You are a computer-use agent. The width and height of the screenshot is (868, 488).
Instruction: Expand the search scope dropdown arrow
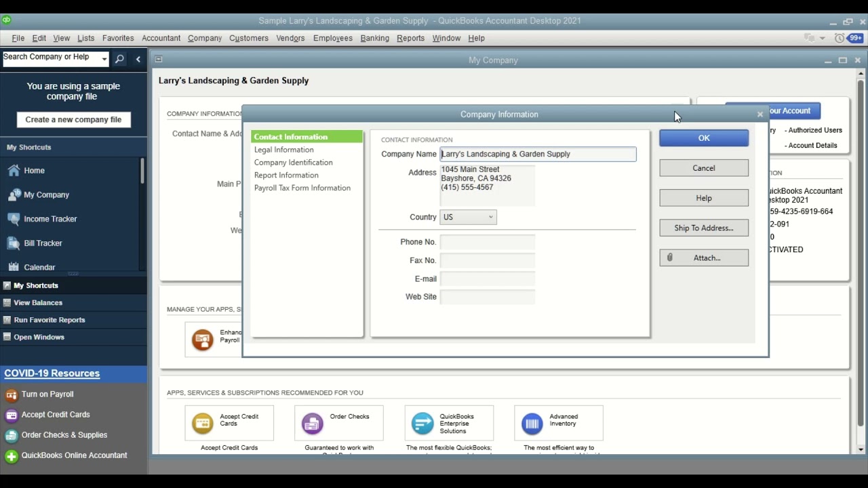coord(104,59)
